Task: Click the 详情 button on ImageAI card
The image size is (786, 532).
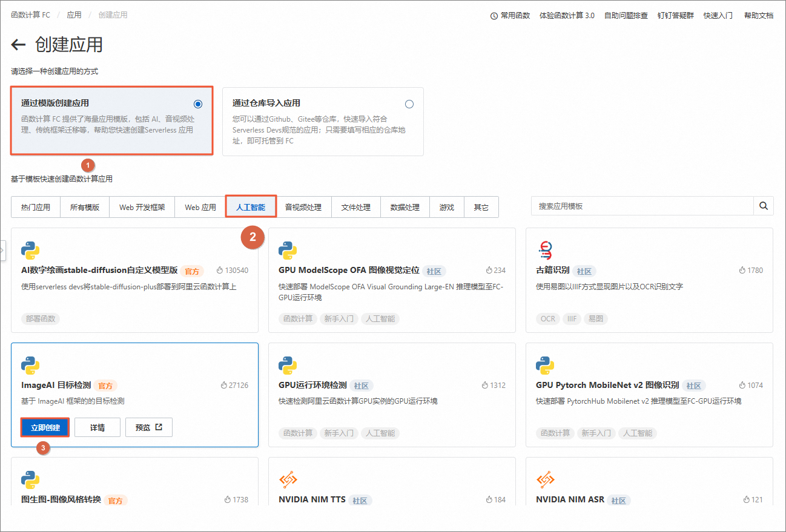Action: (97, 427)
